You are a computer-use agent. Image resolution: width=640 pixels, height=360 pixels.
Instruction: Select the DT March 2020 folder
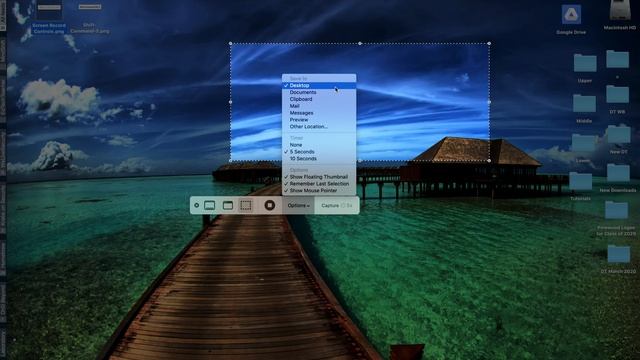pyautogui.click(x=619, y=254)
